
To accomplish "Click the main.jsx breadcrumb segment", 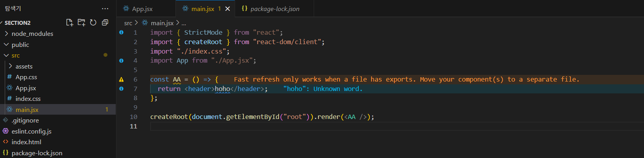I will 162,23.
